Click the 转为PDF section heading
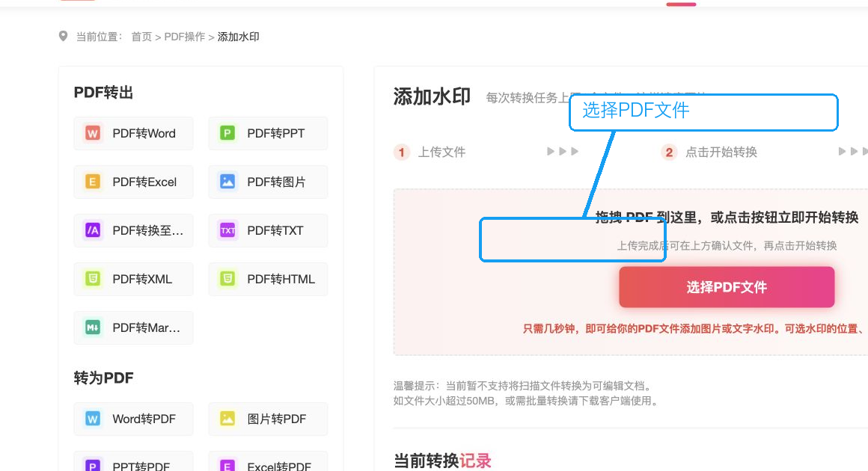868x471 pixels. tap(103, 378)
